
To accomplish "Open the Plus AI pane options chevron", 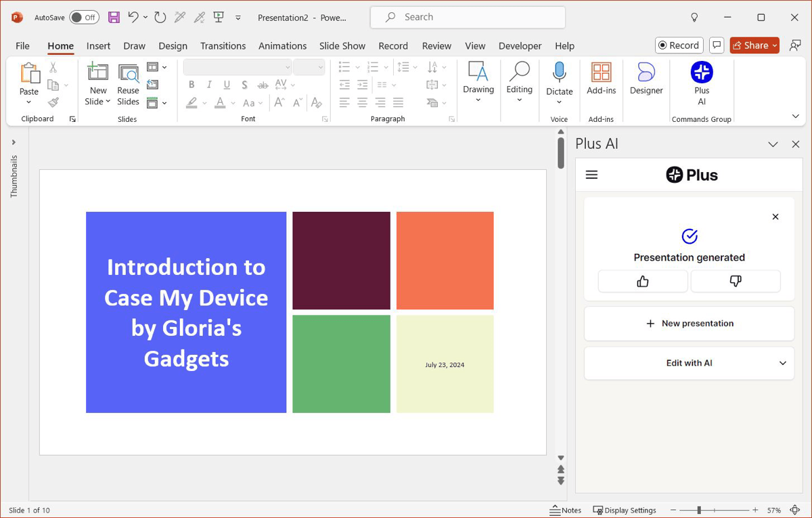I will (773, 144).
